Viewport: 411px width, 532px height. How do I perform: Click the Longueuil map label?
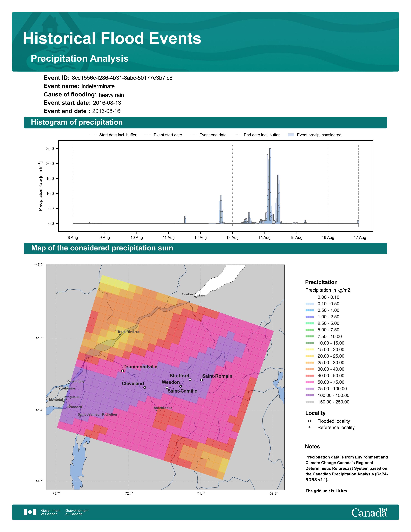(x=72, y=397)
